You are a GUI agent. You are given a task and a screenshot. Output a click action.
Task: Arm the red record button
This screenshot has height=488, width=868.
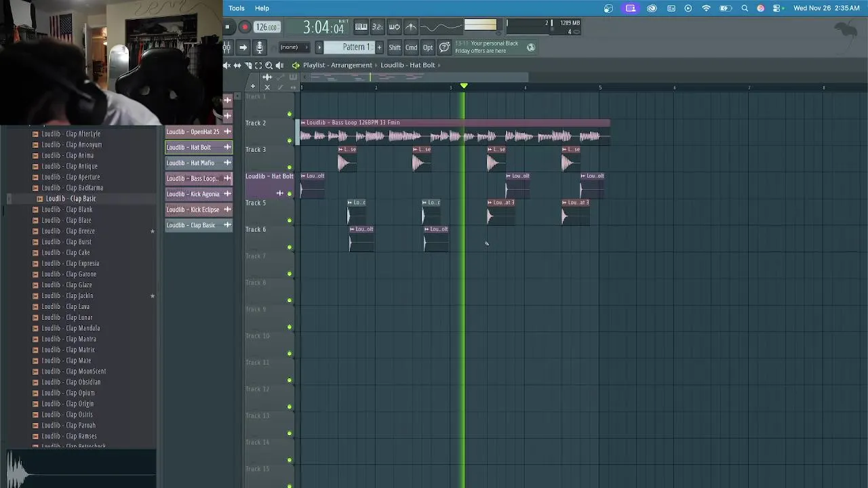coord(245,27)
